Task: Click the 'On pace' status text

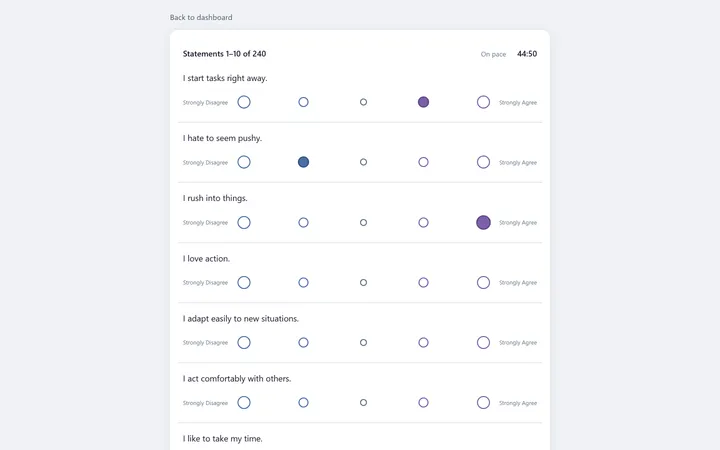Action: coord(493,54)
